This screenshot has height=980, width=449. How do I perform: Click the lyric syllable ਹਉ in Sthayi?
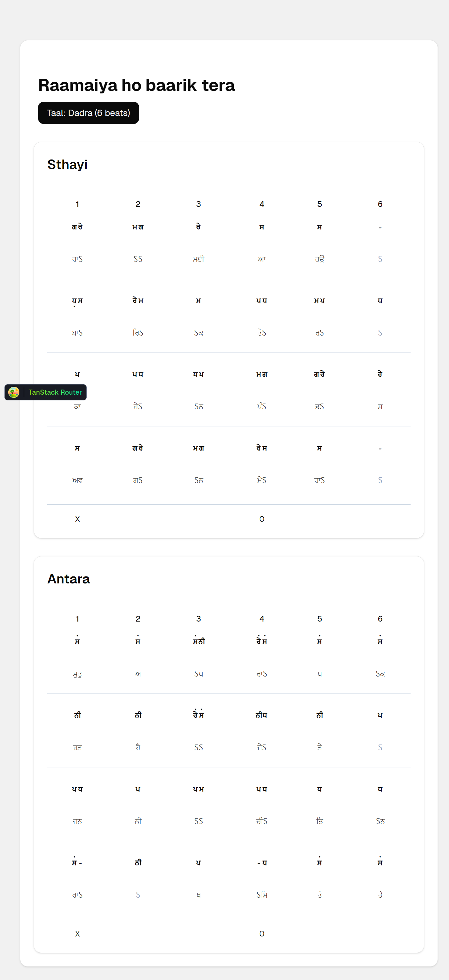(x=319, y=259)
